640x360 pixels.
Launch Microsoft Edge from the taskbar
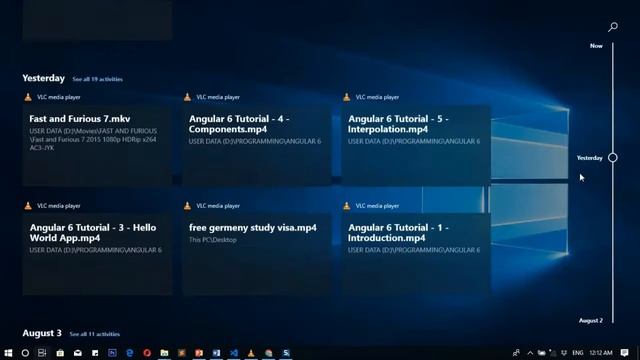click(x=130, y=353)
